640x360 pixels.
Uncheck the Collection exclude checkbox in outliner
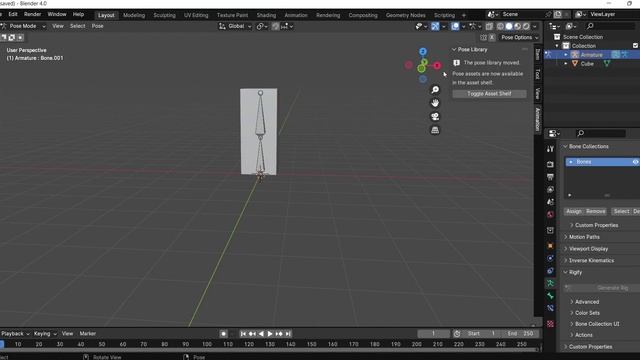pos(636,46)
